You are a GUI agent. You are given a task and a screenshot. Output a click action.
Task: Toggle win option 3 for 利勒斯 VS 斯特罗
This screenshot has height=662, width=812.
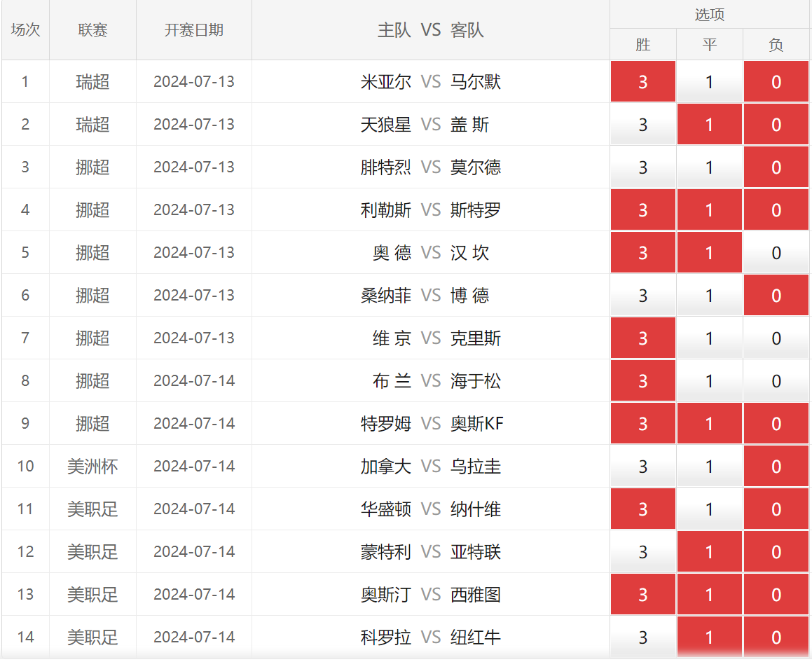pyautogui.click(x=642, y=209)
